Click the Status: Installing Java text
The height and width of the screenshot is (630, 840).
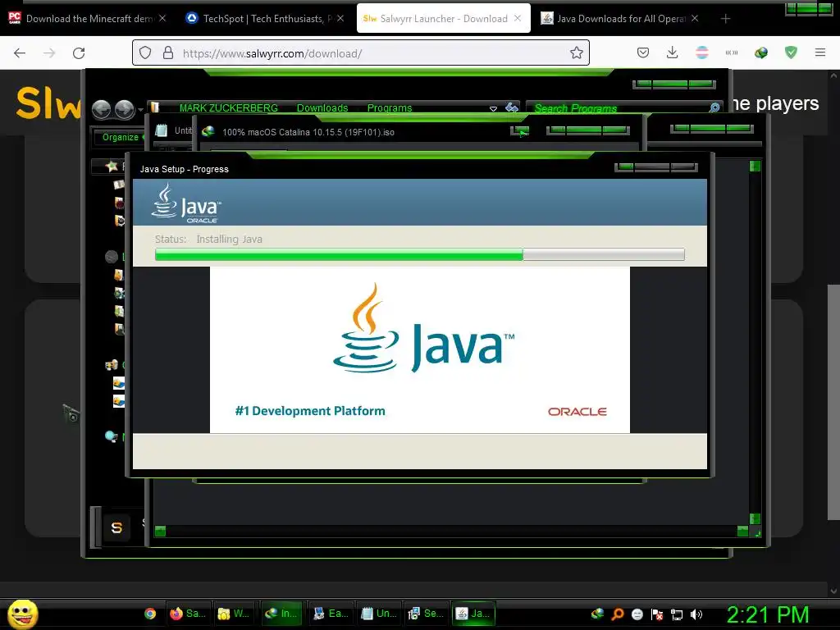coord(208,240)
